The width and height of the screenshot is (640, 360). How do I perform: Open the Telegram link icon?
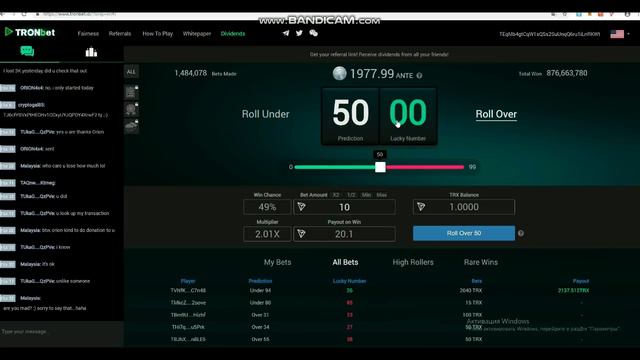pyautogui.click(x=286, y=33)
